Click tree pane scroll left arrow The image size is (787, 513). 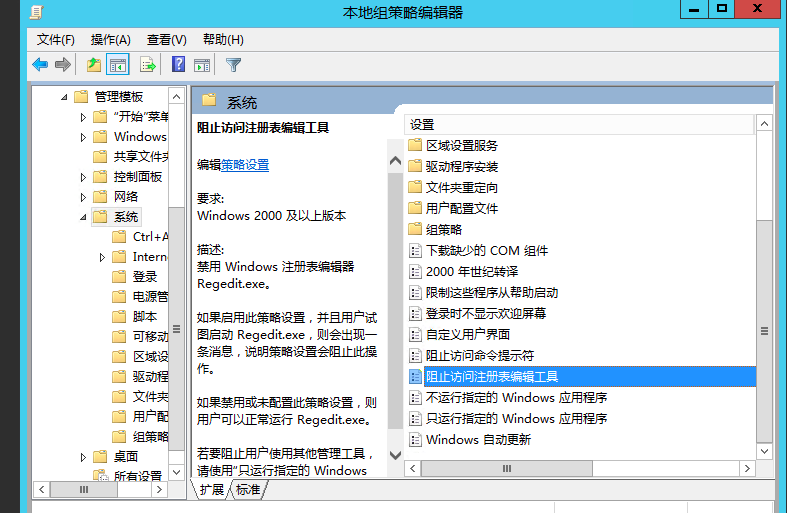click(x=42, y=489)
